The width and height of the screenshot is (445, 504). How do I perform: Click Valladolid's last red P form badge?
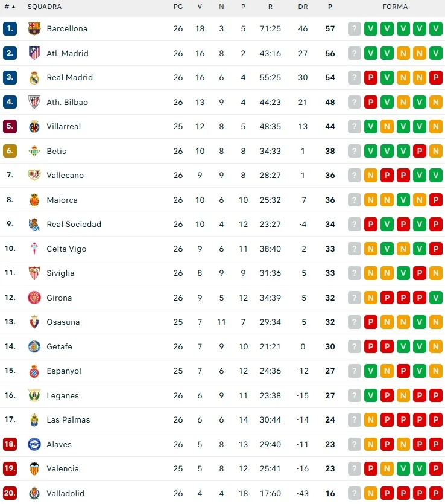point(436,493)
